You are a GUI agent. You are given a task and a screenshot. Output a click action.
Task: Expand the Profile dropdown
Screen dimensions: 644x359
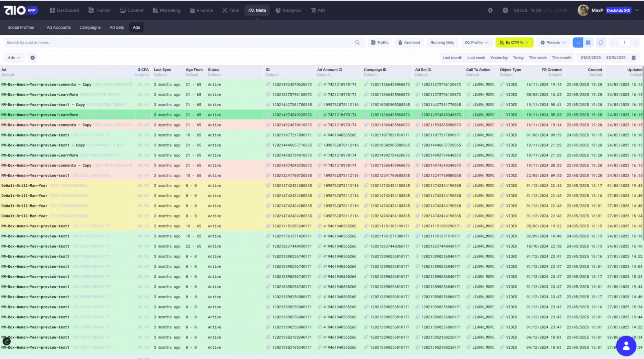476,43
